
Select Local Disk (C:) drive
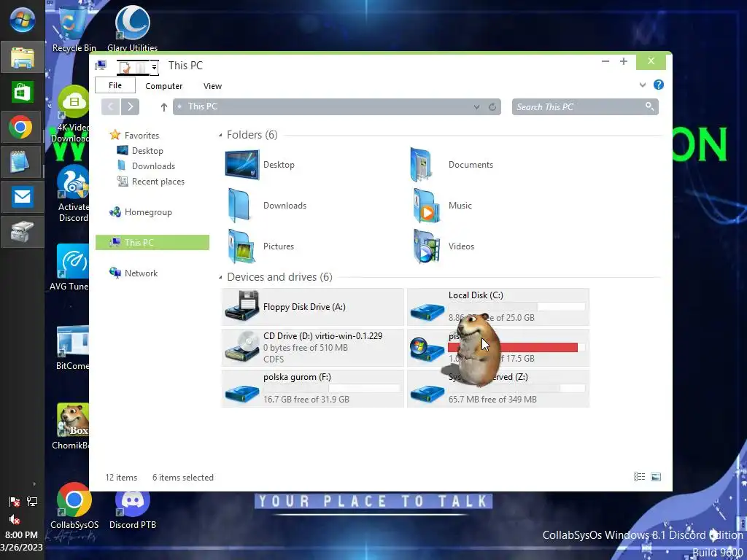[x=498, y=307]
